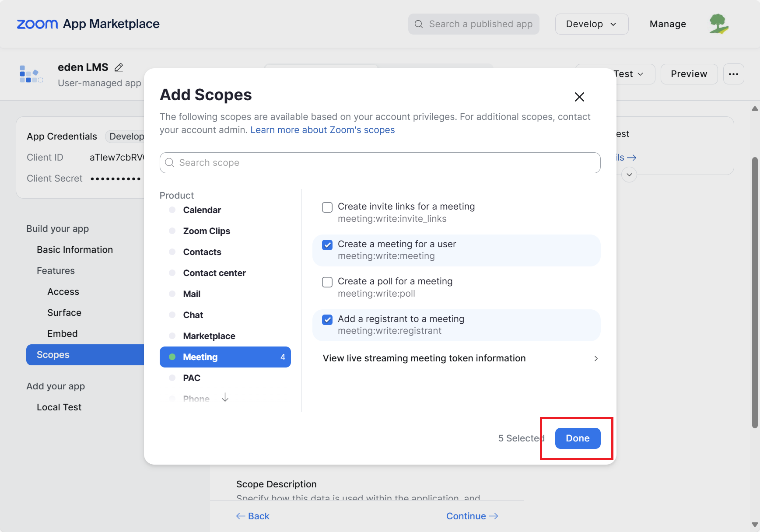
Task: Click the search magnifier in published app search
Action: pyautogui.click(x=419, y=24)
